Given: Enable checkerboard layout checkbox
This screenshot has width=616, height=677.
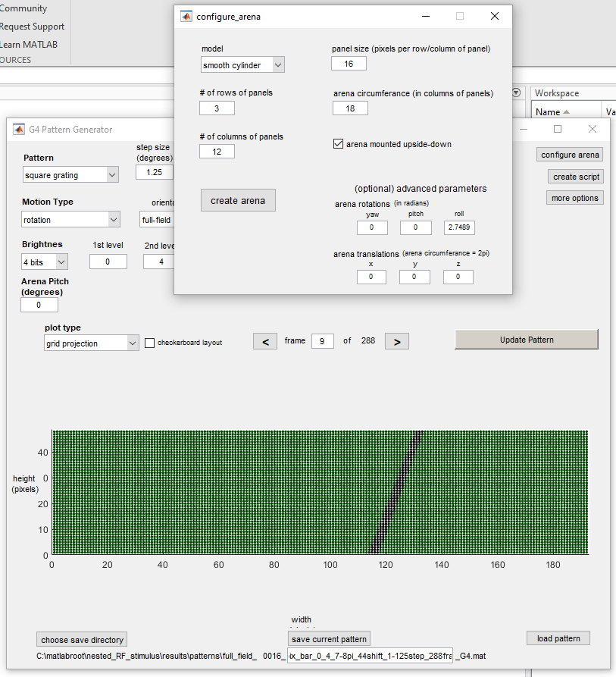Looking at the screenshot, I should pos(150,343).
